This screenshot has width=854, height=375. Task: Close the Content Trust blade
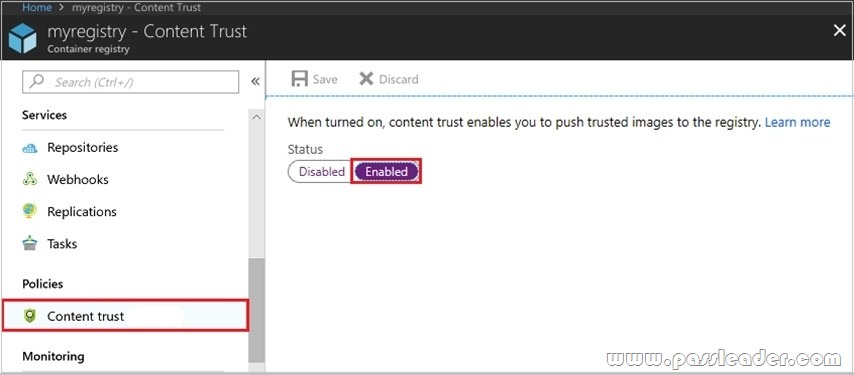pyautogui.click(x=840, y=31)
